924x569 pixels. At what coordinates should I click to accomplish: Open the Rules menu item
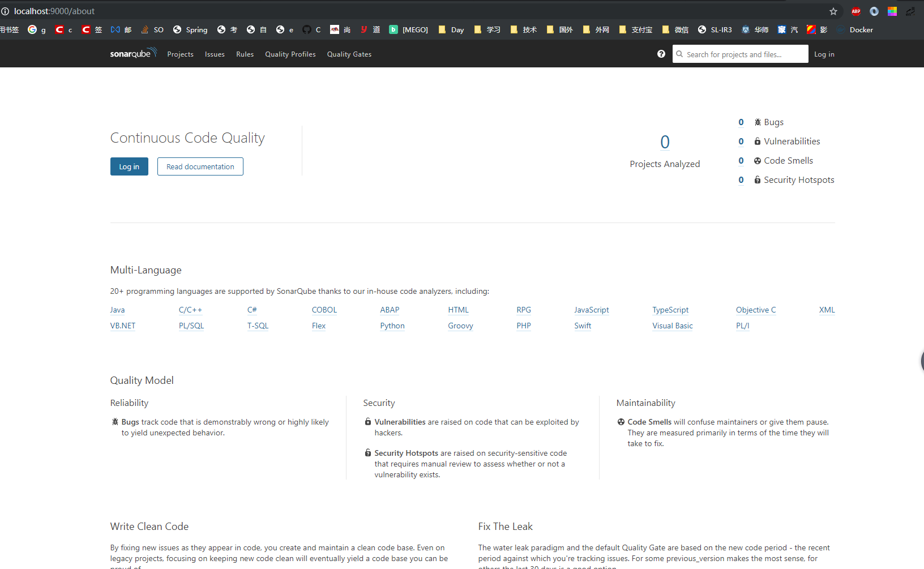(245, 54)
